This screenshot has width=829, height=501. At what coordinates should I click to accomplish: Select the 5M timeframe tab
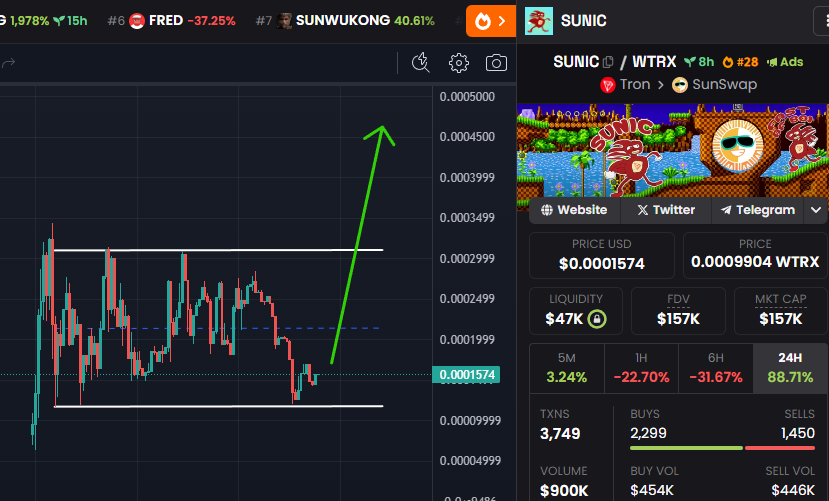pos(567,368)
